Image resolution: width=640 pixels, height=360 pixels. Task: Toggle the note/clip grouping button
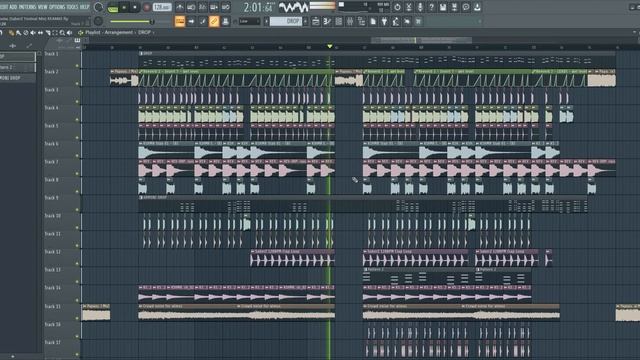203,21
